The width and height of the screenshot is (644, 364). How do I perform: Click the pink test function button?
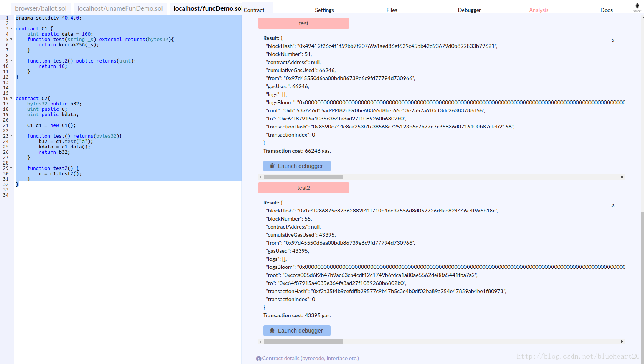(x=303, y=23)
